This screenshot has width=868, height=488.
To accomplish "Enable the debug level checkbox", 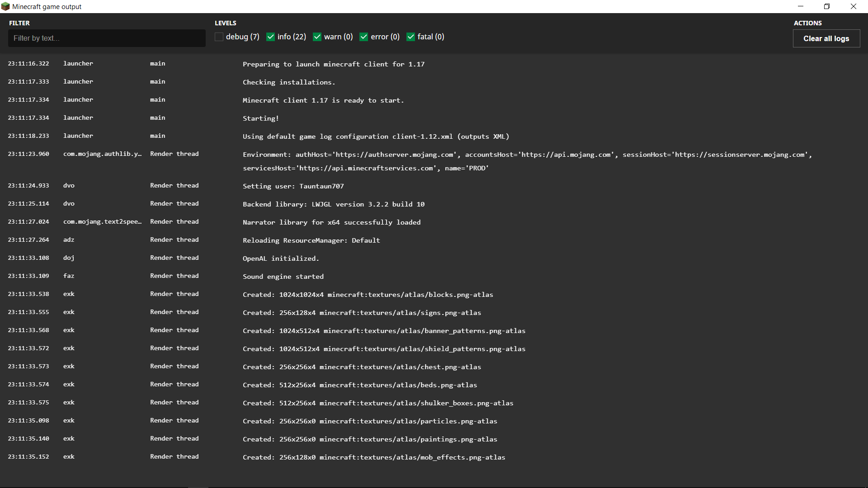I will (219, 37).
